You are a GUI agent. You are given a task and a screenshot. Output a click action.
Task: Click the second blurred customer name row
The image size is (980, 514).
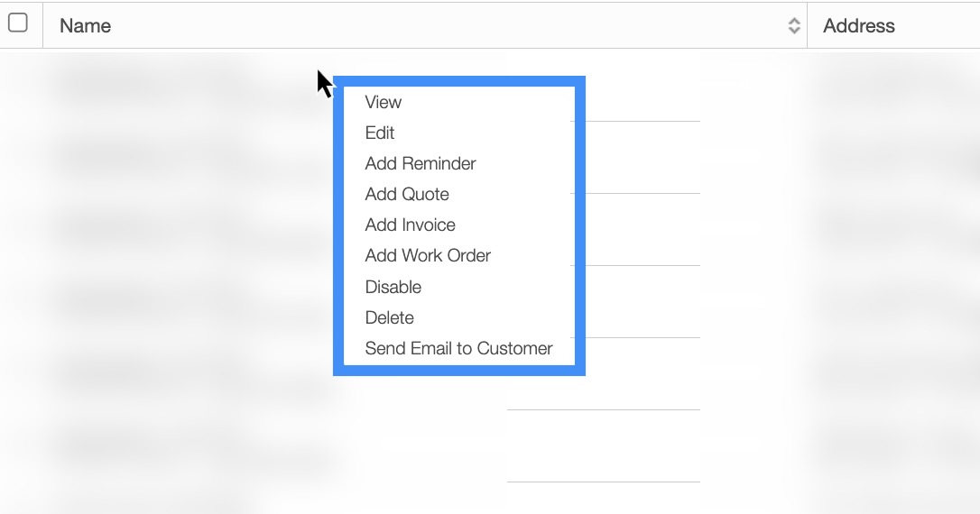153,158
